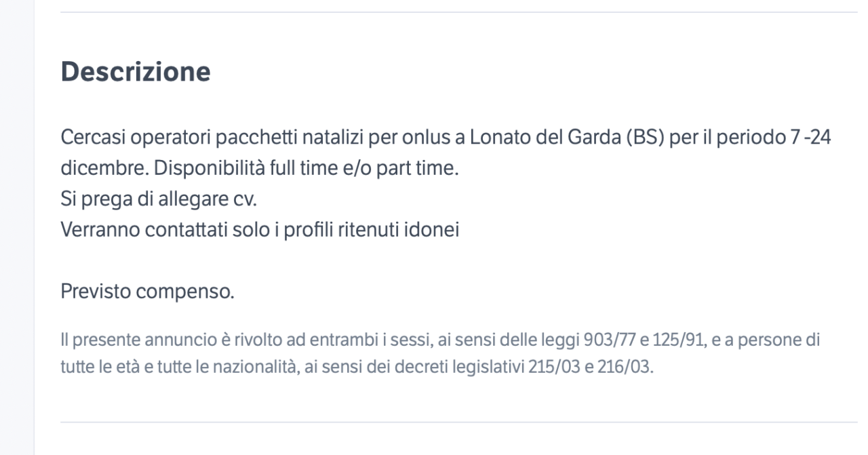Image resolution: width=868 pixels, height=455 pixels.
Task: Click the horizontal divider below the legal notice
Action: pos(459,422)
